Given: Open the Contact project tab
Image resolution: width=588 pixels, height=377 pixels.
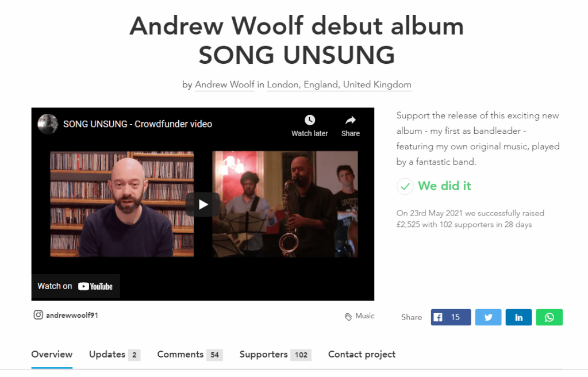Looking at the screenshot, I should [362, 355].
